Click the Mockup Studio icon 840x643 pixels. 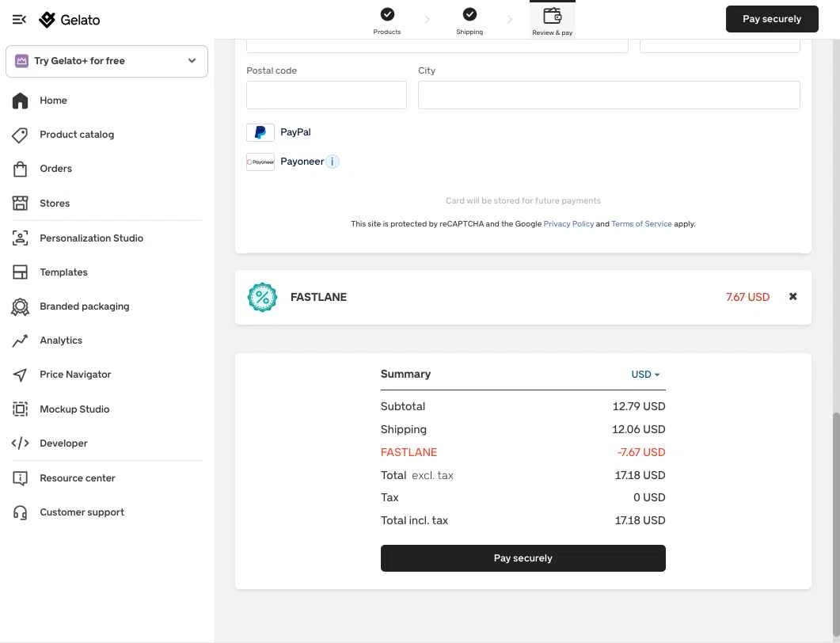pos(20,409)
